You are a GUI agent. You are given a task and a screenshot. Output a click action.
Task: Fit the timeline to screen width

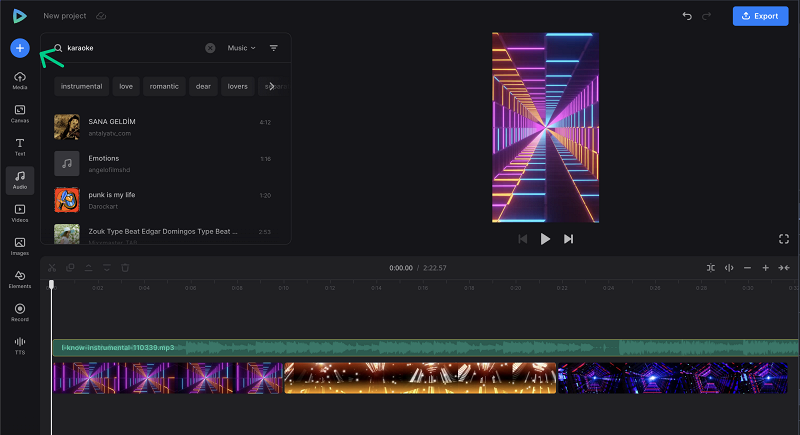[x=784, y=268]
